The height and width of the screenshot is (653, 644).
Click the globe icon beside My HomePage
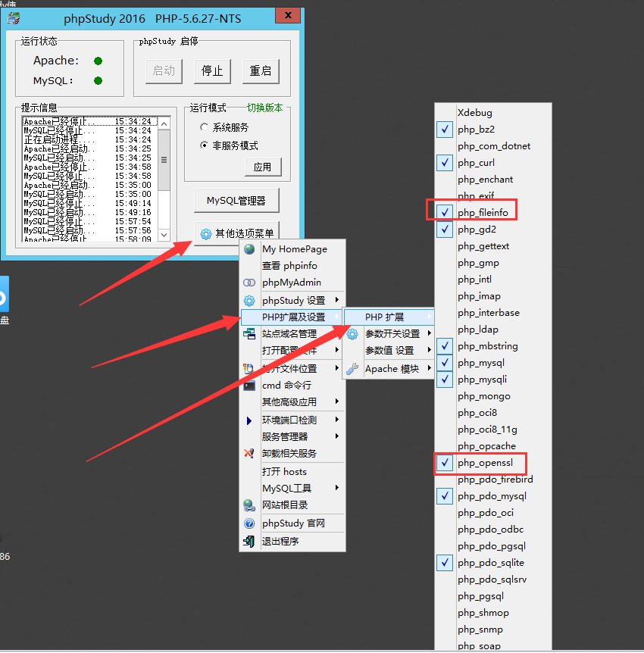[x=249, y=249]
